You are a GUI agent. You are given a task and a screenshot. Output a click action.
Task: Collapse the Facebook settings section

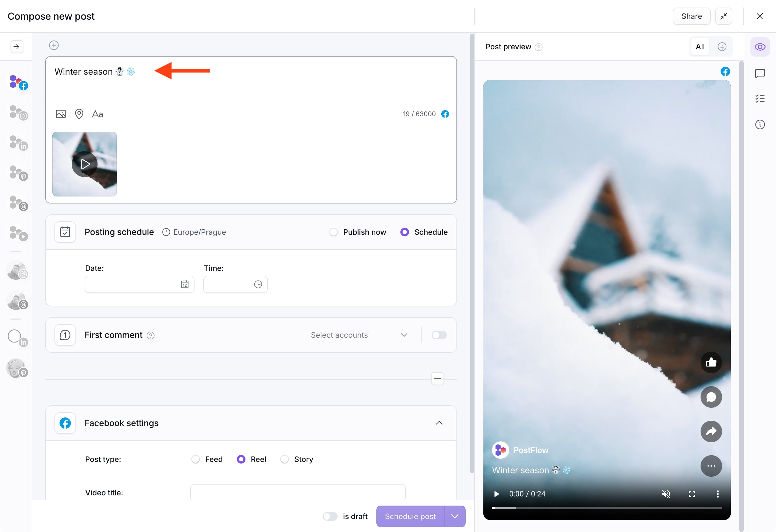pyautogui.click(x=439, y=423)
